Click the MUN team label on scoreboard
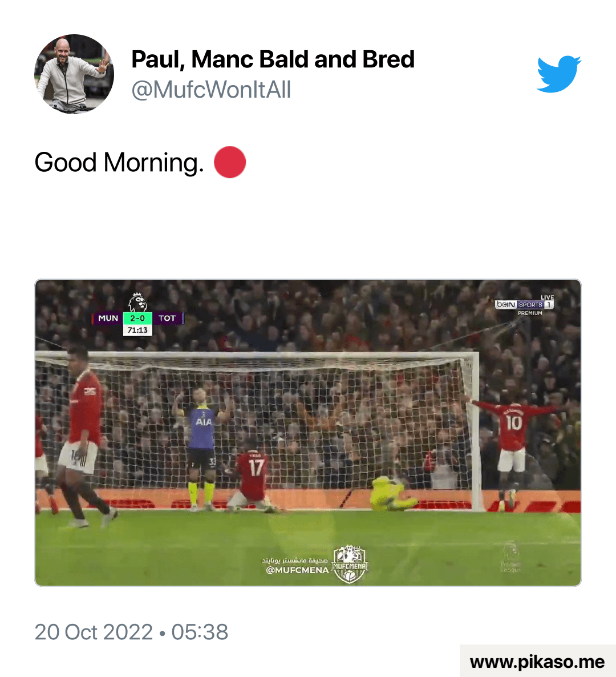The height and width of the screenshot is (677, 616). 108,318
